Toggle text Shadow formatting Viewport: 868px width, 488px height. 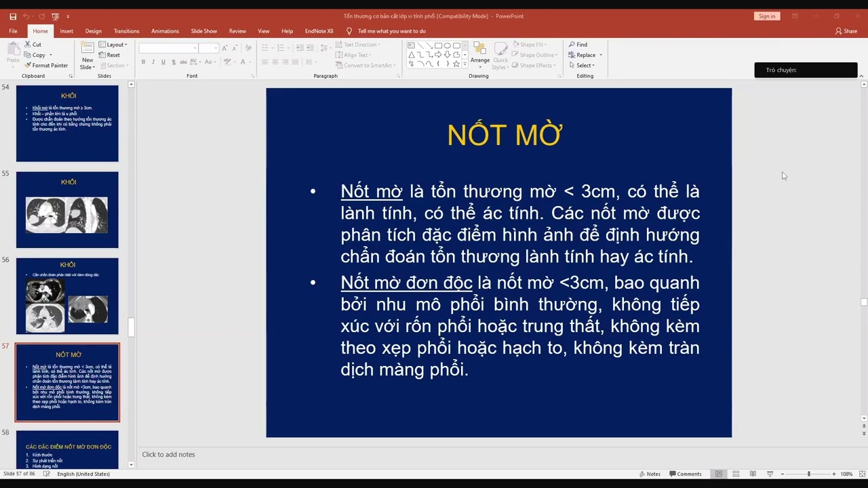[x=174, y=62]
